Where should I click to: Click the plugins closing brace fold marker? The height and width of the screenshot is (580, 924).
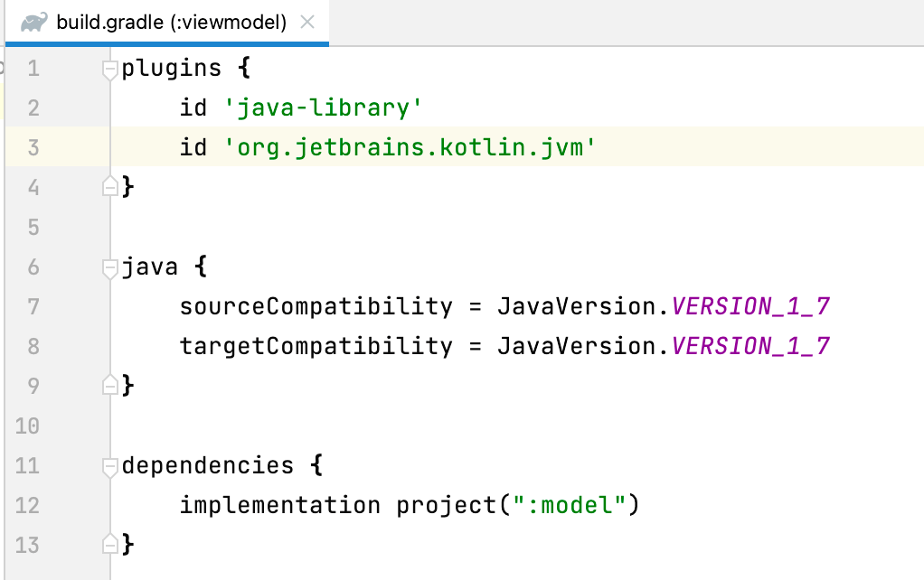pos(110,187)
